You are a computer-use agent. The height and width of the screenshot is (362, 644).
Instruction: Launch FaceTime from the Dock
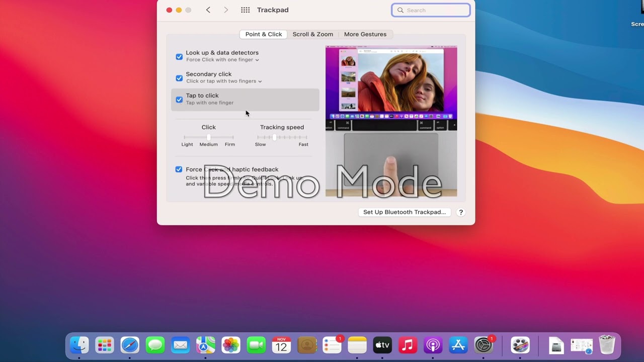256,345
